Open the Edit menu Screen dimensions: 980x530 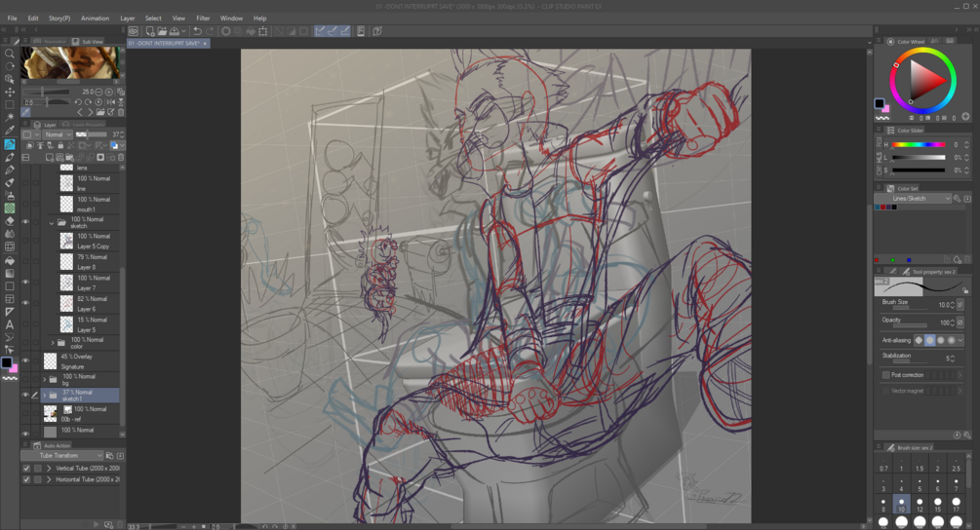(33, 19)
